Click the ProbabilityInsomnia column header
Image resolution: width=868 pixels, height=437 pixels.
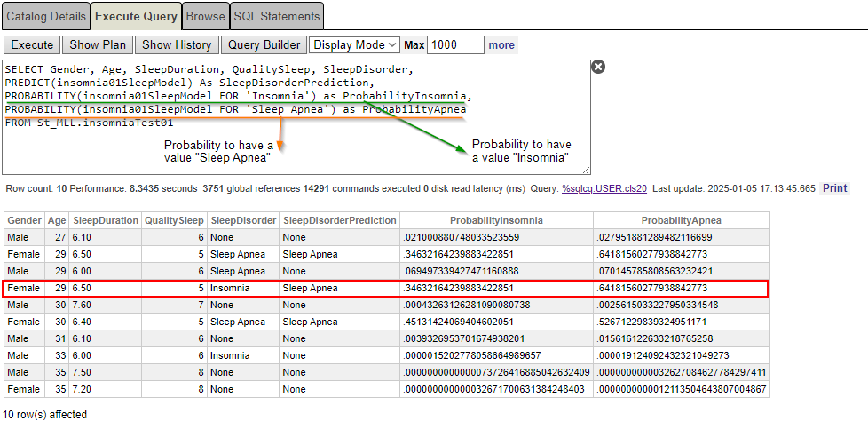496,220
